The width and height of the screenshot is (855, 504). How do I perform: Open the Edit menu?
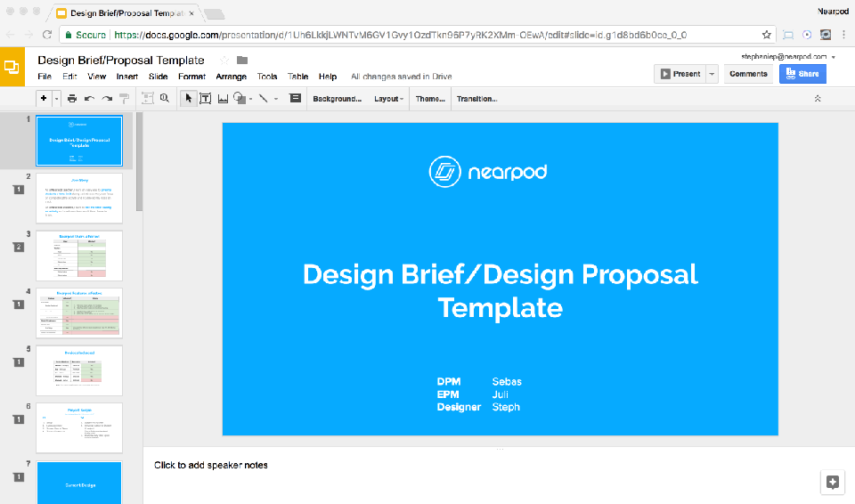pos(69,77)
